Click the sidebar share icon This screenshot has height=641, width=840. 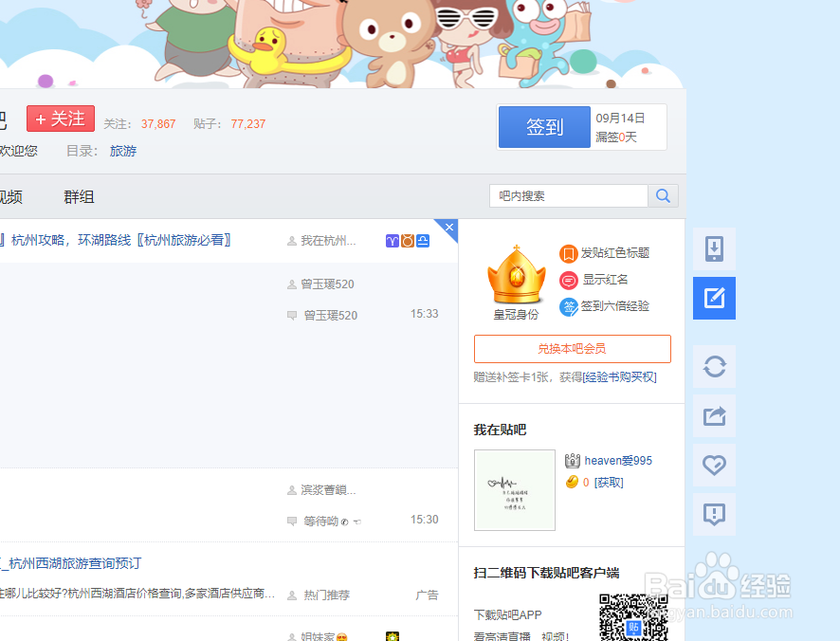714,416
